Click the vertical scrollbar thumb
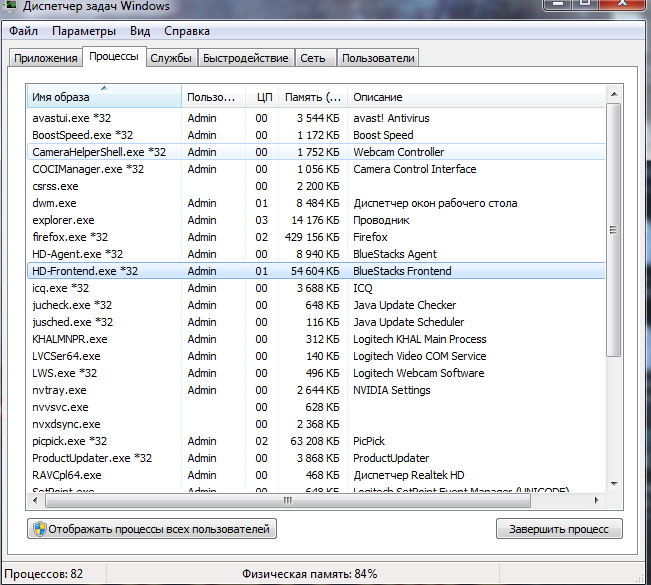Viewport: 651px width, 585px height. 614,230
